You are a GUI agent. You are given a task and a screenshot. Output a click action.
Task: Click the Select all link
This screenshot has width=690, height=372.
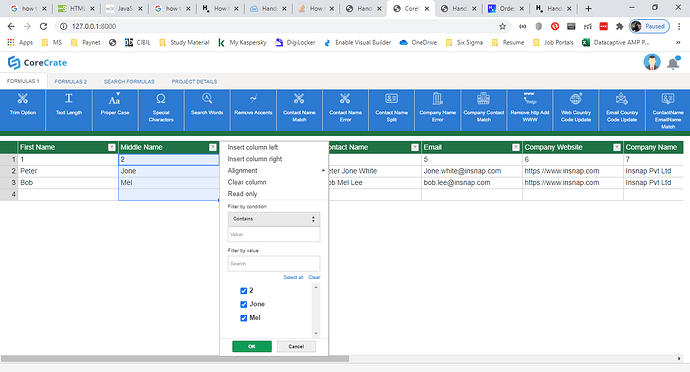pyautogui.click(x=293, y=277)
